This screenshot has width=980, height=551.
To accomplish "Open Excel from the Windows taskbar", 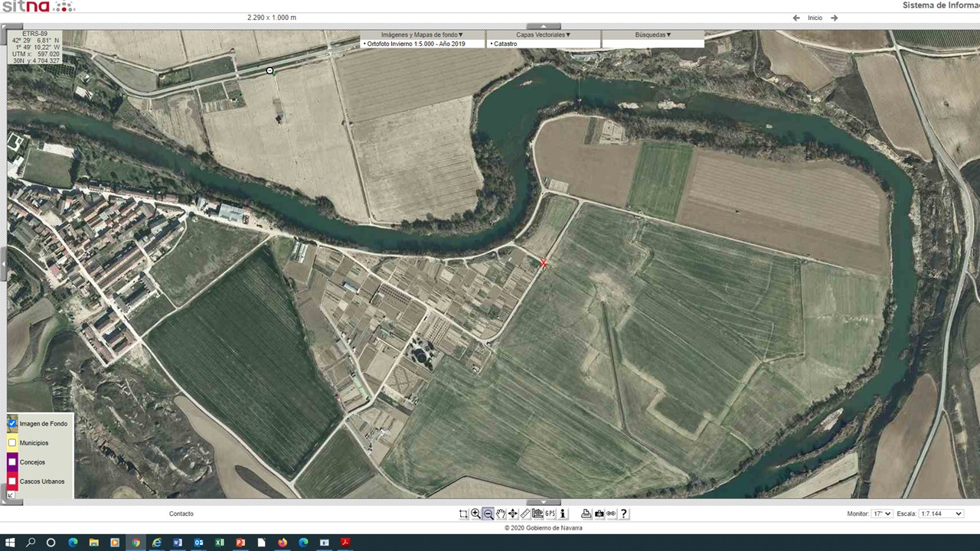I will 220,543.
